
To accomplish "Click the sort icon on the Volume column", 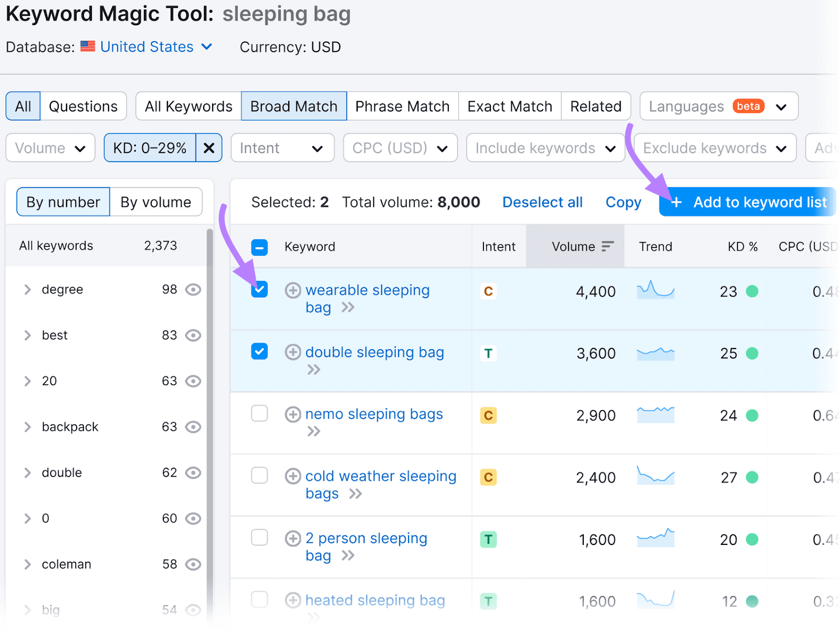I will pos(607,246).
